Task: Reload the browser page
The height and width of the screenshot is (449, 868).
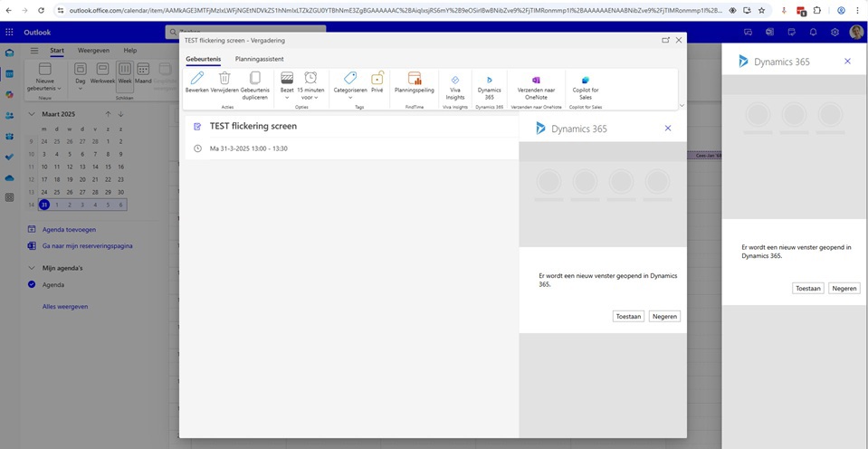Action: pyautogui.click(x=41, y=11)
